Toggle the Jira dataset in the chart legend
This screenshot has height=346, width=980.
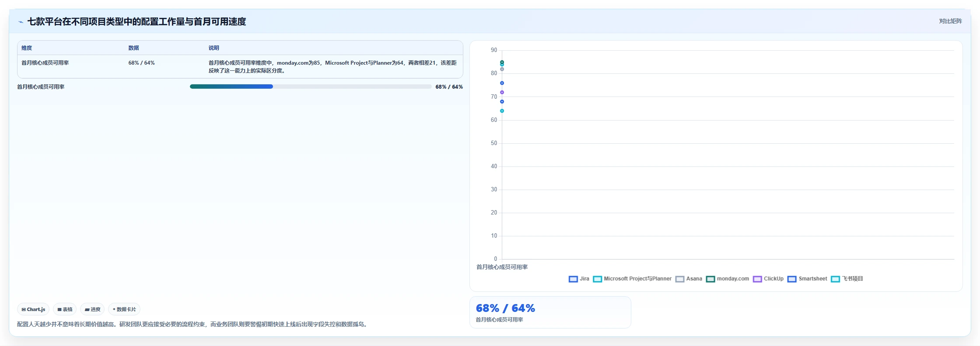point(579,279)
